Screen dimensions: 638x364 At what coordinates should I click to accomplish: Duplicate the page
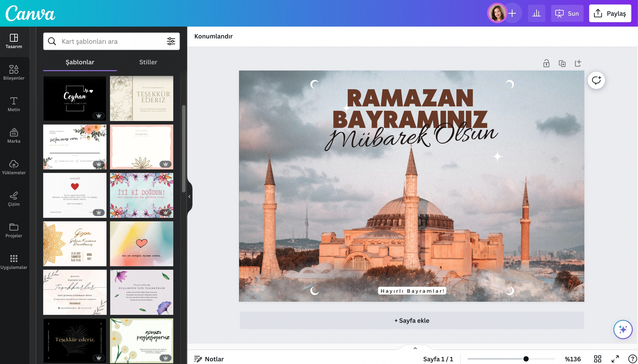[x=562, y=64]
